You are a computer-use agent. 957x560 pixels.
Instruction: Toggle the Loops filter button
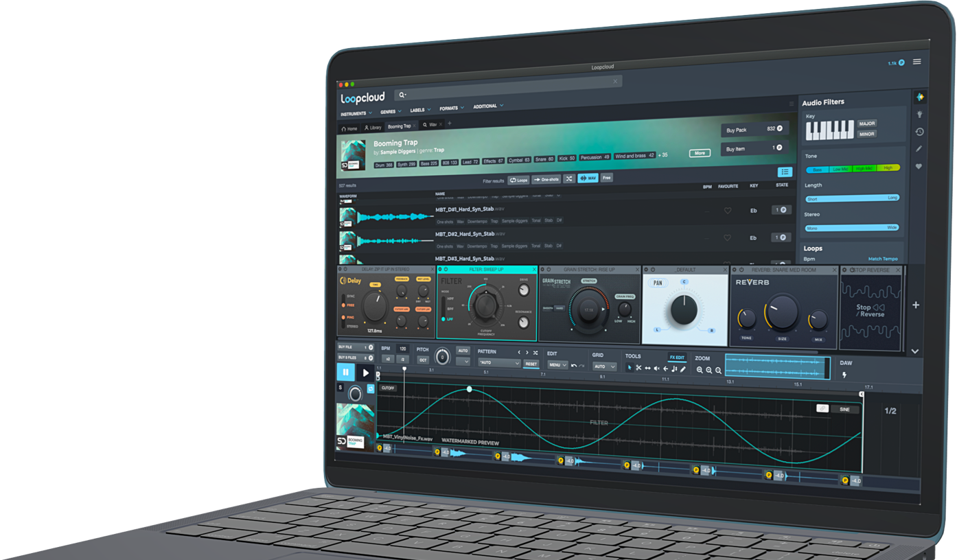(518, 180)
